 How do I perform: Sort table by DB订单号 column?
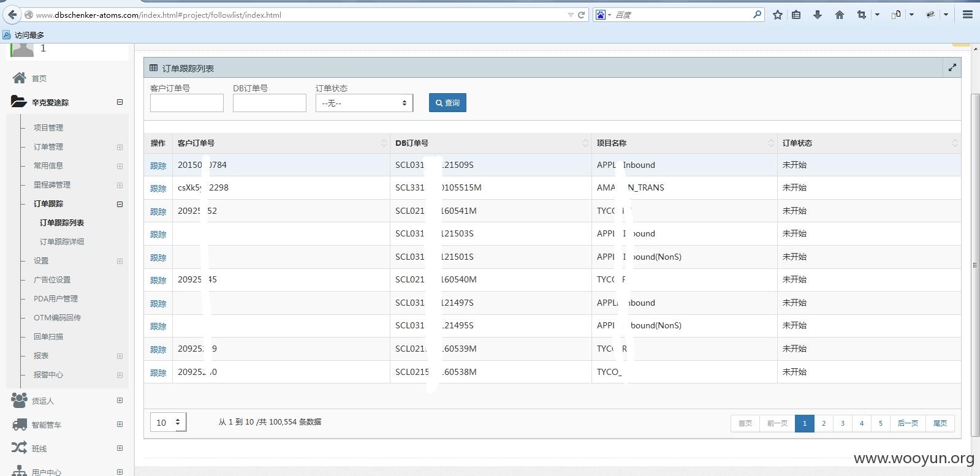[490, 143]
